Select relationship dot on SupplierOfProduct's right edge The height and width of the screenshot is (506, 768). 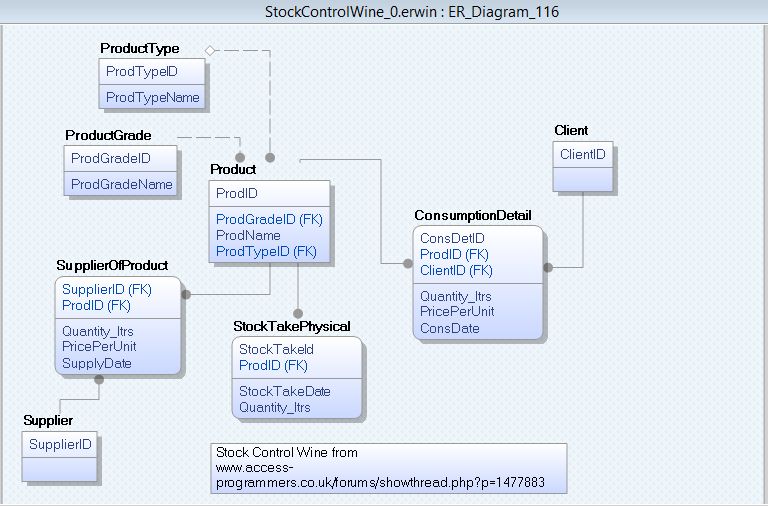point(186,294)
